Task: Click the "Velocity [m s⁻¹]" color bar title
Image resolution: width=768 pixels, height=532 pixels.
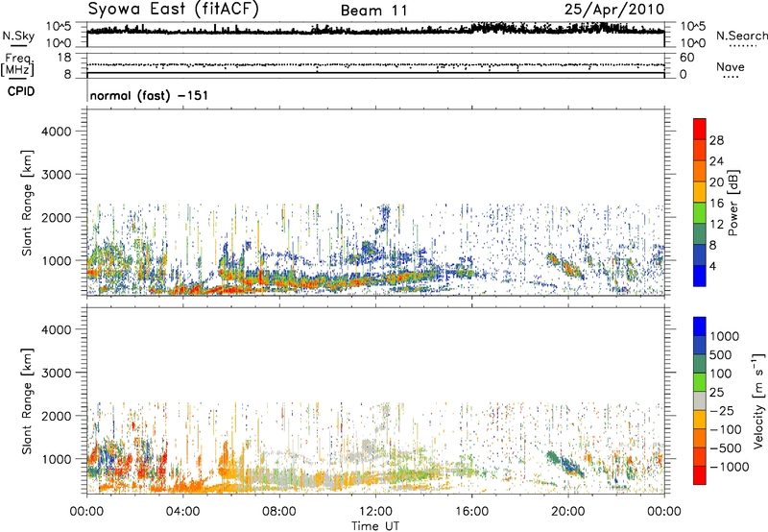Action: tap(758, 400)
